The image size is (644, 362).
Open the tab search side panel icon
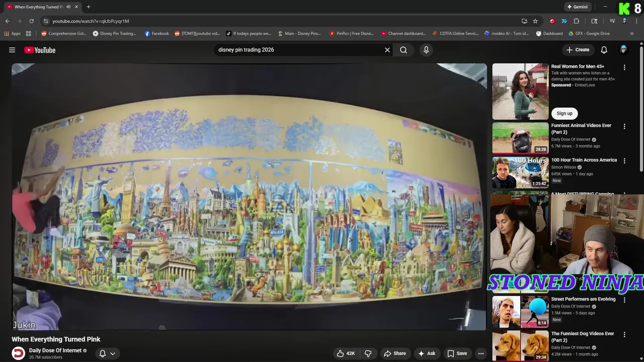coord(594,21)
